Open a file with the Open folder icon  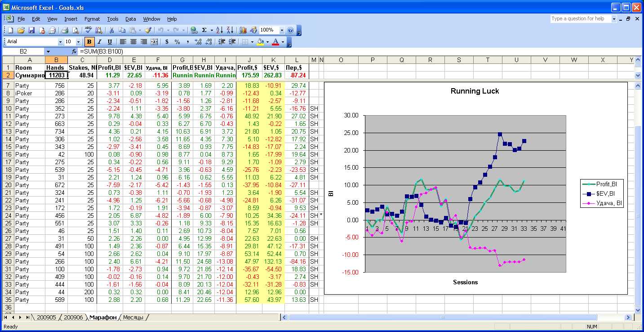21,30
